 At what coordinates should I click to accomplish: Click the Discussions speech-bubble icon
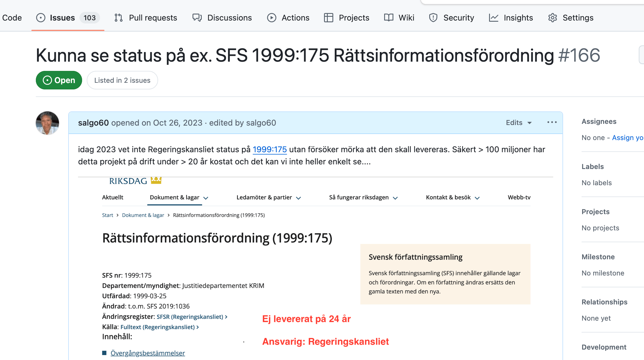tap(197, 18)
